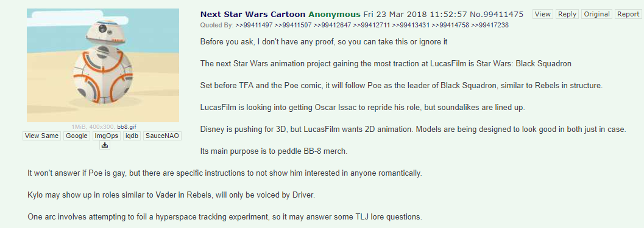Screen dimensions: 644x228
Task: Follow quoted reply >>99411507
Action: coord(293,25)
